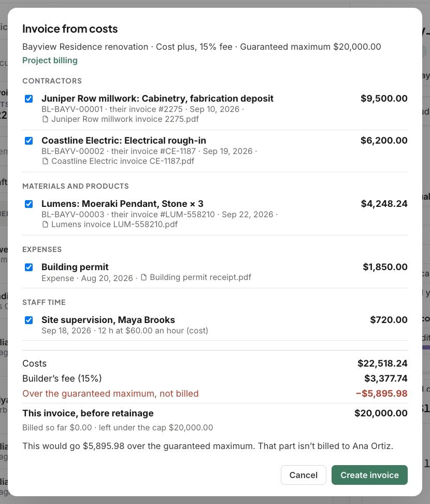Click the Invoice from costs heading
Image resolution: width=430 pixels, height=504 pixels.
pyautogui.click(x=70, y=29)
